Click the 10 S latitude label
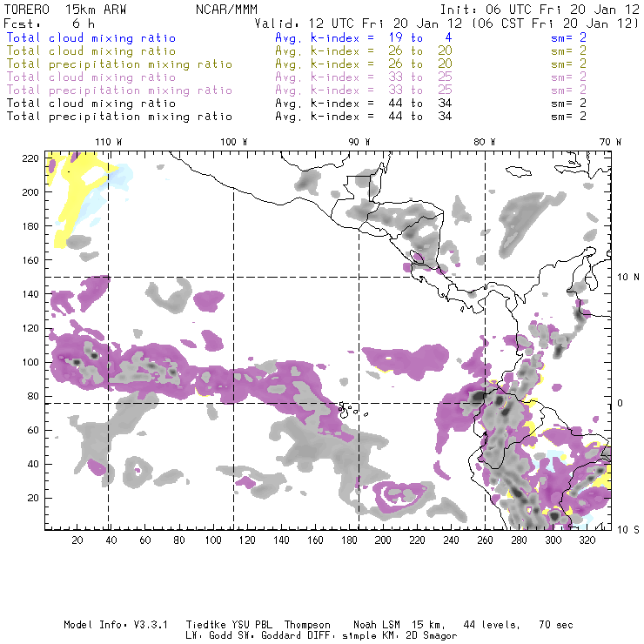The image size is (644, 644). click(628, 530)
